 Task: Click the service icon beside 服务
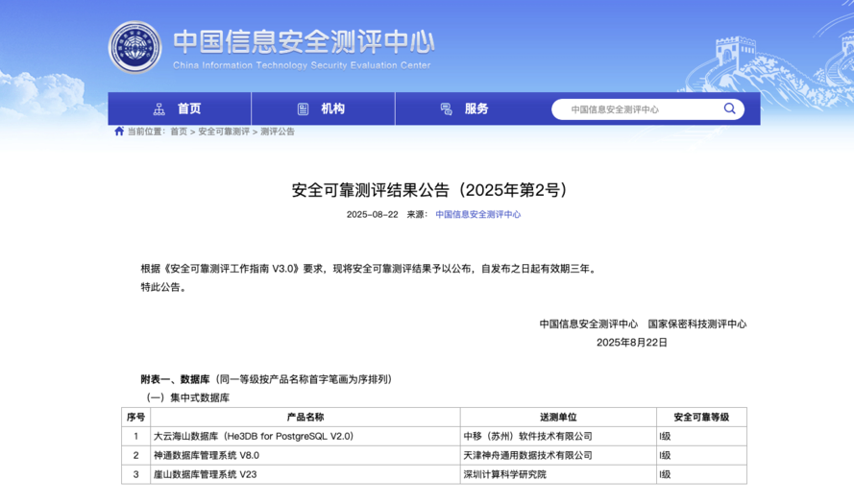click(446, 109)
